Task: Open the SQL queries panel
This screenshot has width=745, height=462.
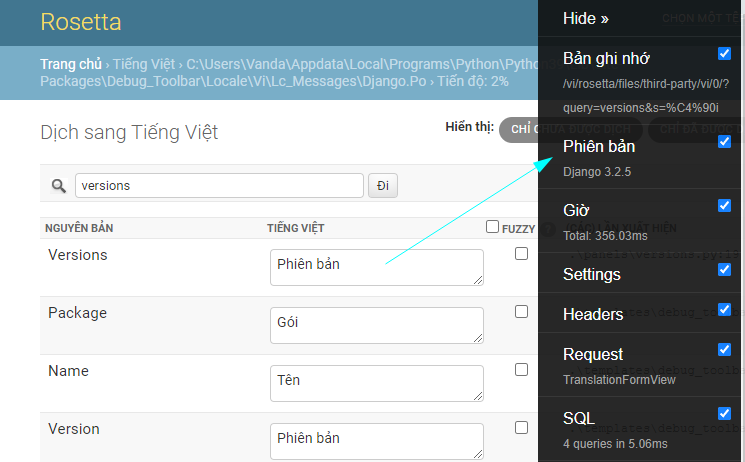Action: pyautogui.click(x=579, y=418)
